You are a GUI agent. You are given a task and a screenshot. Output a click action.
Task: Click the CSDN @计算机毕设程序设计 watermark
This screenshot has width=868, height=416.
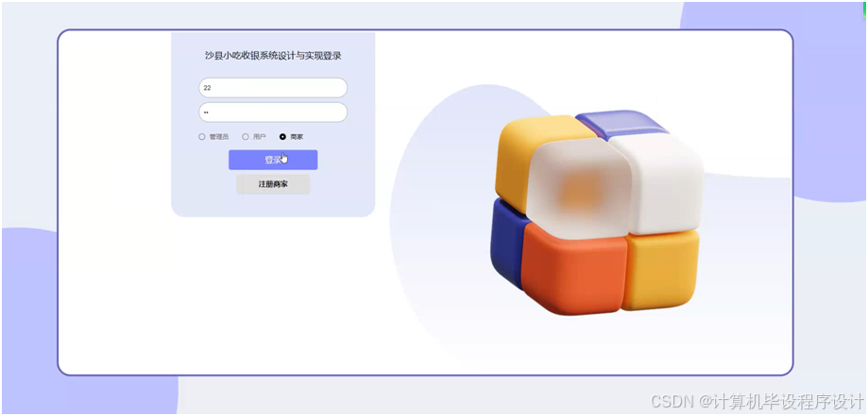click(757, 401)
